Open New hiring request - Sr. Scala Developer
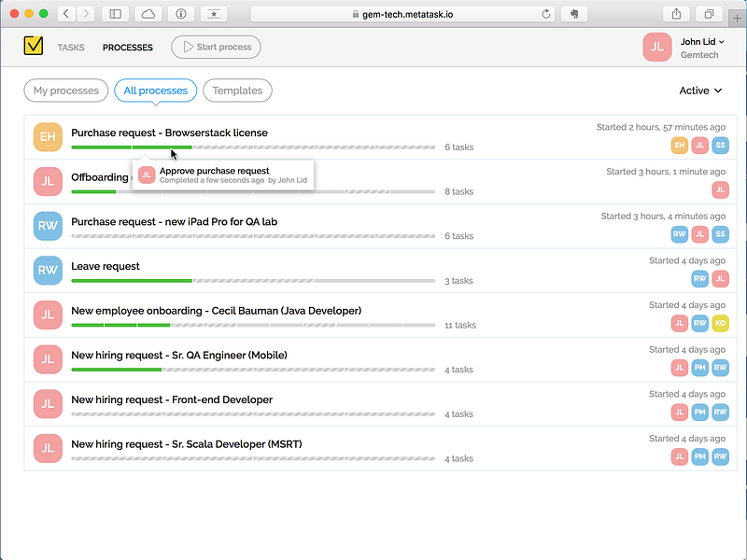The height and width of the screenshot is (560, 747). pos(186,444)
